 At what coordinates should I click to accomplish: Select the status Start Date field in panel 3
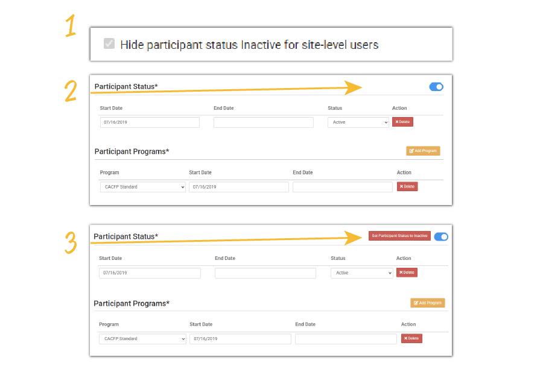[150, 273]
